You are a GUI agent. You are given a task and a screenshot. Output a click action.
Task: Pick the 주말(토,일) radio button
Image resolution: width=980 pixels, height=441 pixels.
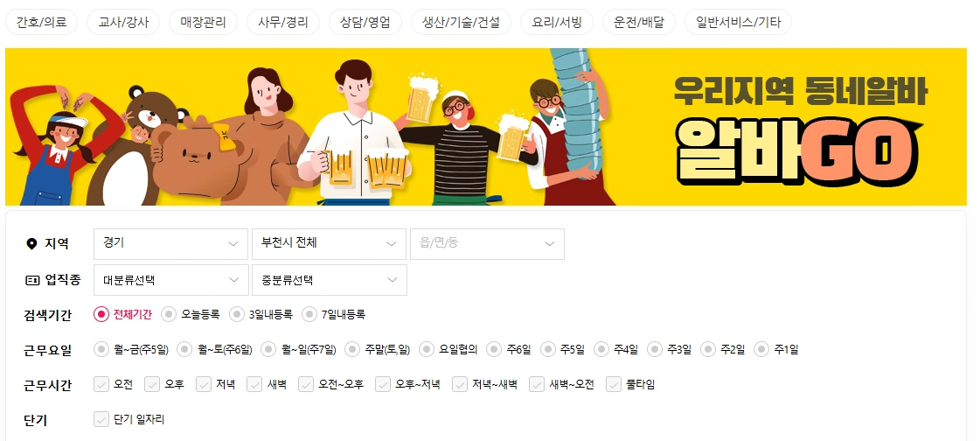click(352, 350)
